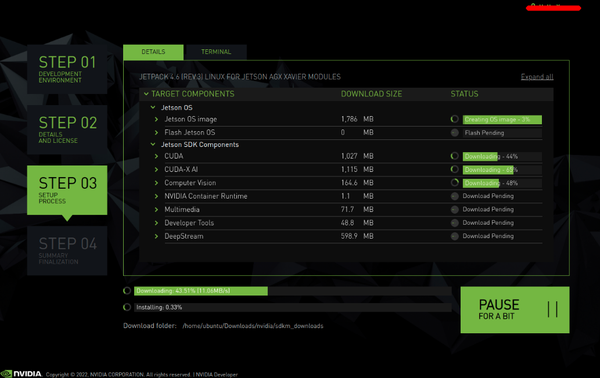Screen dimensions: 600x378
Task: Open the NVIDIA Developer footer link
Action: (x=217, y=375)
